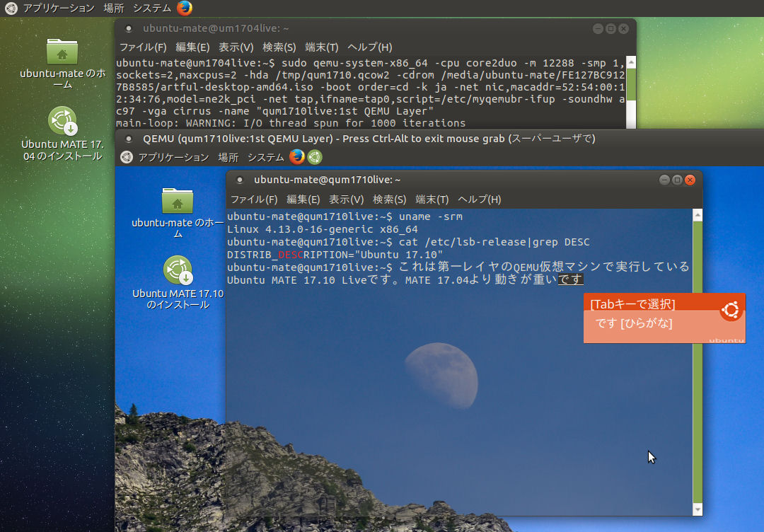Click the Linux 4.13.0-16-generic x86_64 output
The image size is (764, 532).
pos(322,229)
